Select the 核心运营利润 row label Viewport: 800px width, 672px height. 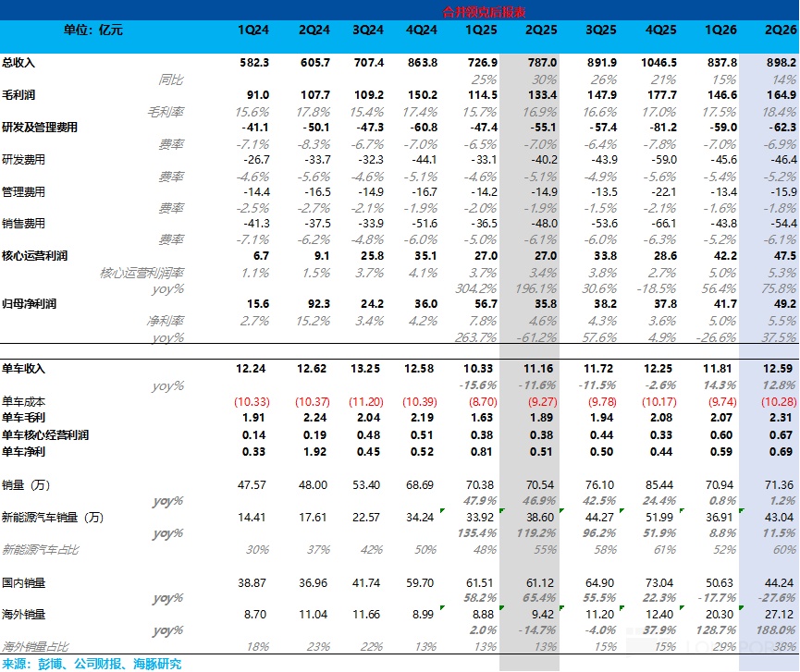click(35, 256)
